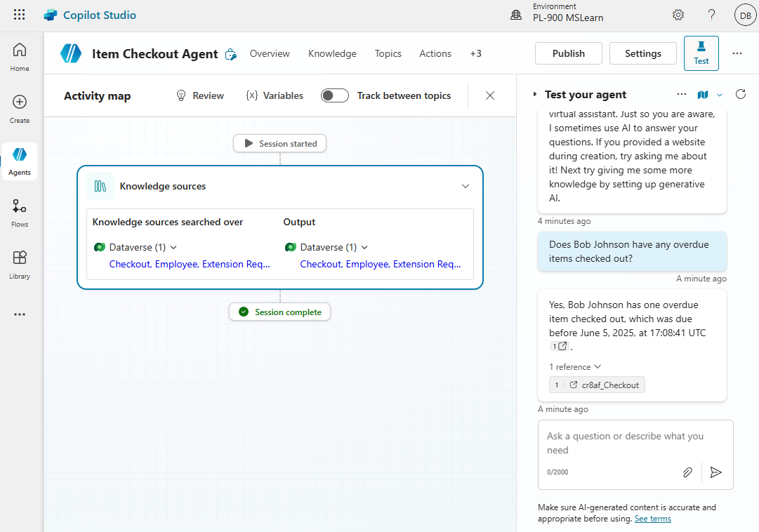Open the Knowledge tab
Image resolution: width=759 pixels, height=532 pixels.
[332, 53]
